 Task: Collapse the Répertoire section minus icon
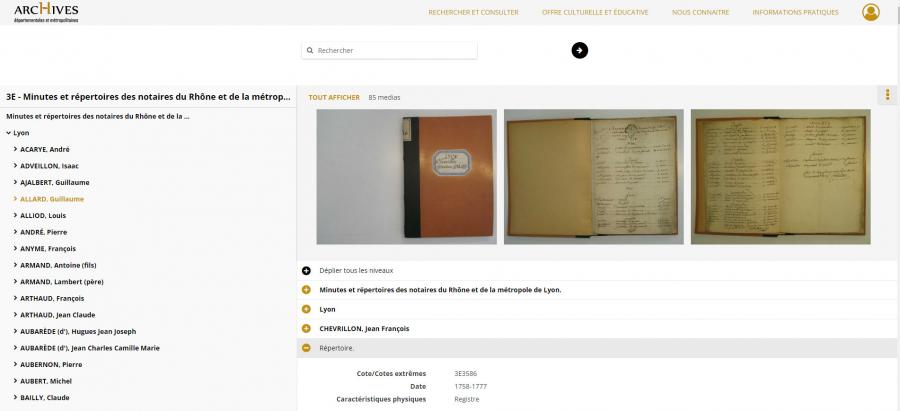tap(306, 348)
